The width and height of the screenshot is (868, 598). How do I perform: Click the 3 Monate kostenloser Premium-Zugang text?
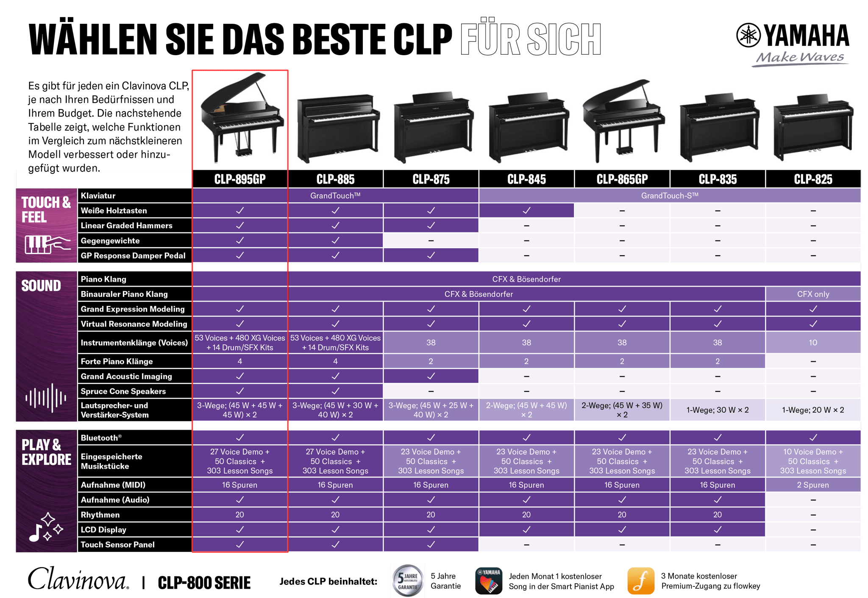click(711, 581)
